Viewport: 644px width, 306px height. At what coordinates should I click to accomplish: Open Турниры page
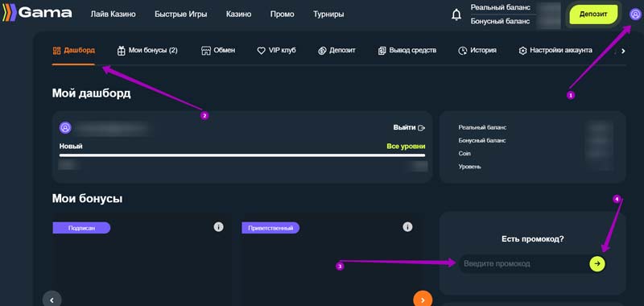click(x=328, y=14)
